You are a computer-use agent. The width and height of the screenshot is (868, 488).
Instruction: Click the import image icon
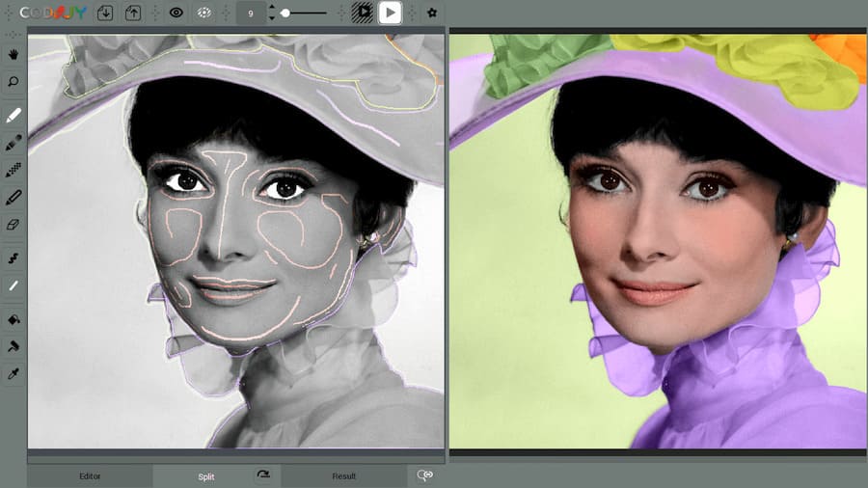(105, 13)
